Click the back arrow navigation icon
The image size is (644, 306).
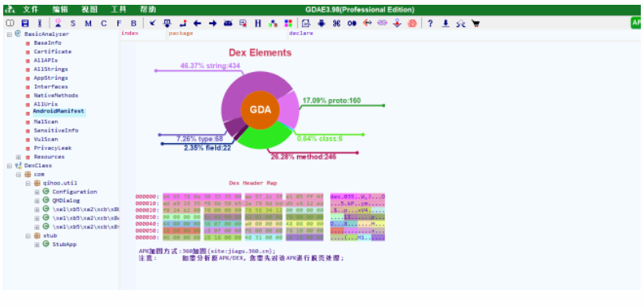pyautogui.click(x=197, y=23)
